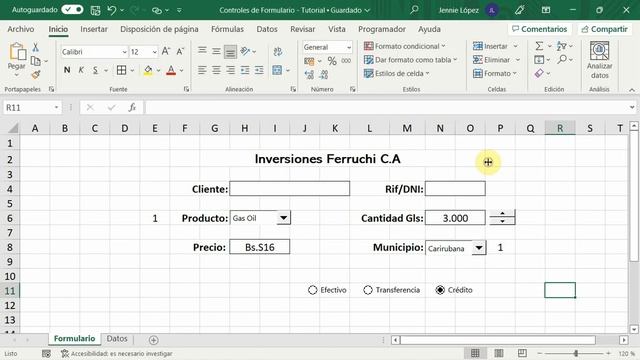Click Insertar in the Celdas group

coord(496,46)
